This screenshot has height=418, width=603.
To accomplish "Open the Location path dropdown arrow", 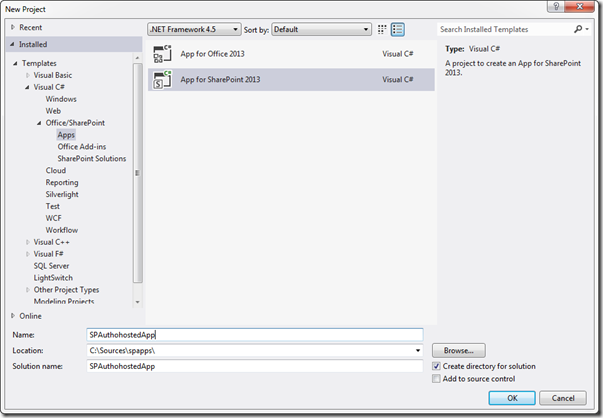I will point(418,350).
